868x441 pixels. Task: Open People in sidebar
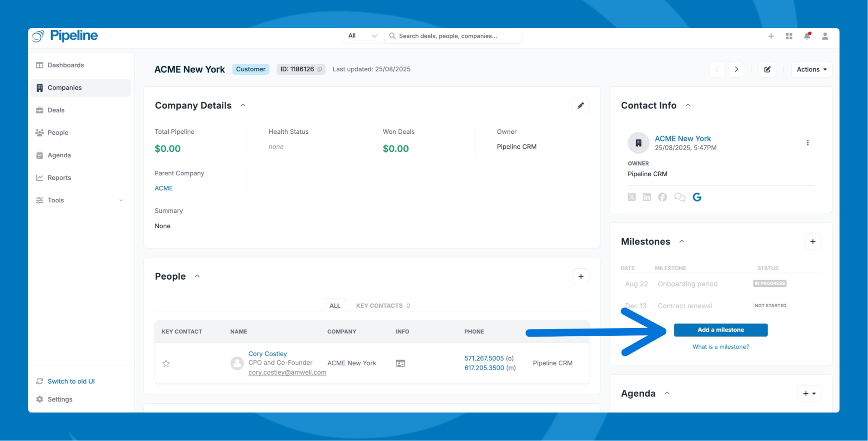tap(80, 133)
